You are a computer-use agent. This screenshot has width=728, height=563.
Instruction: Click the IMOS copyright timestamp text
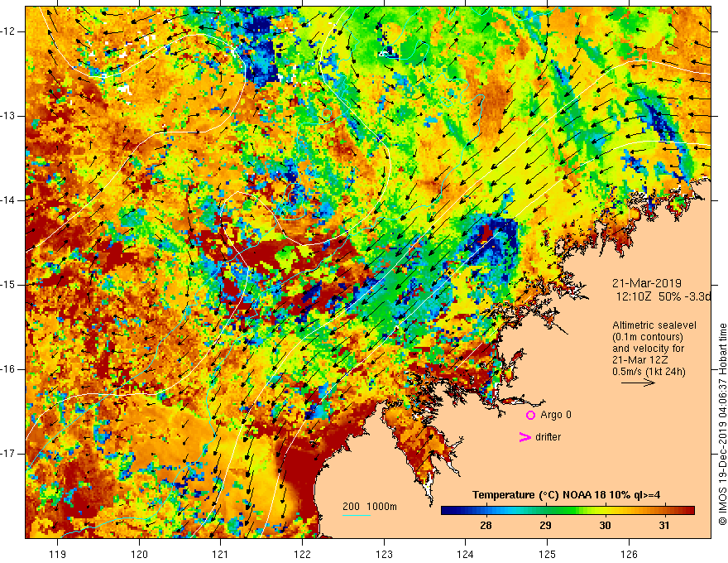(x=722, y=424)
